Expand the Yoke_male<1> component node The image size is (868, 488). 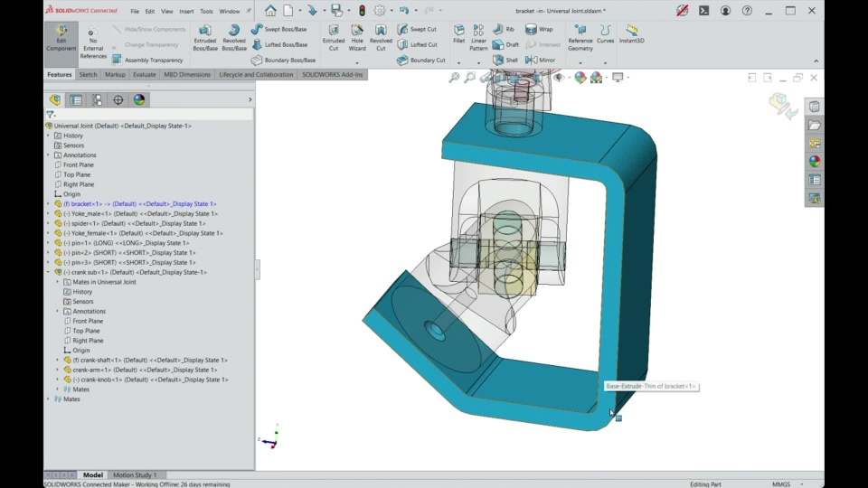48,213
